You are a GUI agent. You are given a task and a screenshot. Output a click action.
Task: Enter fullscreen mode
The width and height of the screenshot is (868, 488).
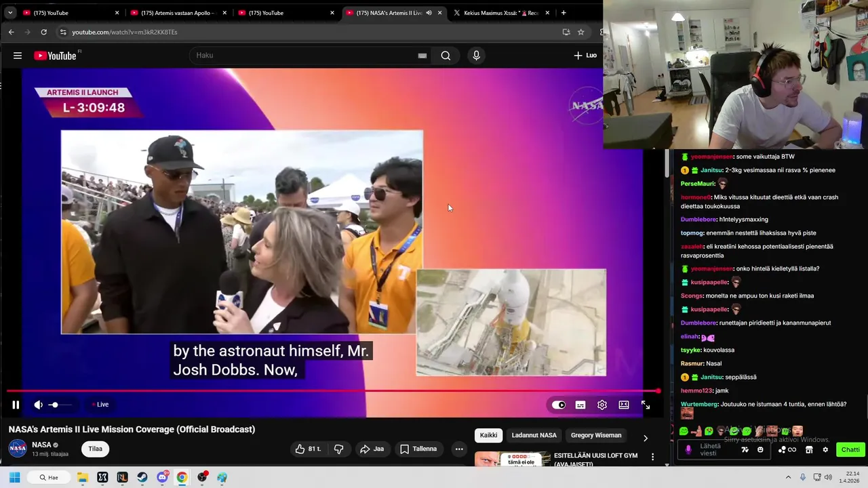[646, 405]
